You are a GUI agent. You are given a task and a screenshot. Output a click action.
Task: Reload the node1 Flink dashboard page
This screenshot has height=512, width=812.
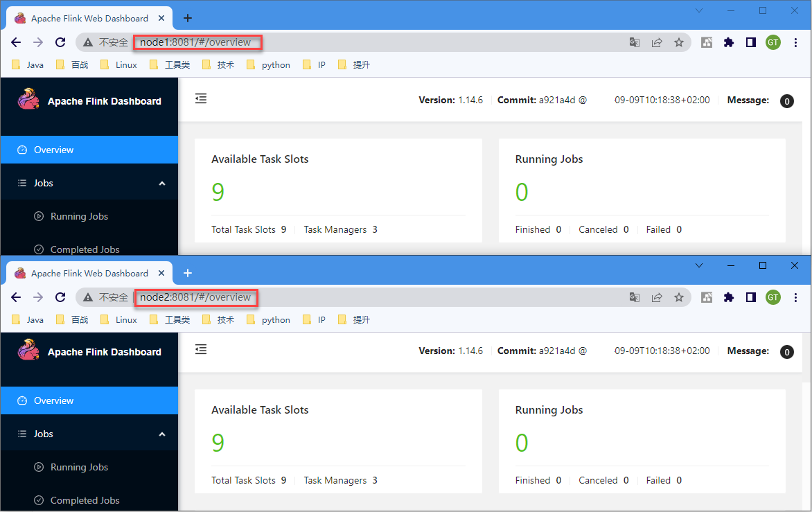point(60,42)
